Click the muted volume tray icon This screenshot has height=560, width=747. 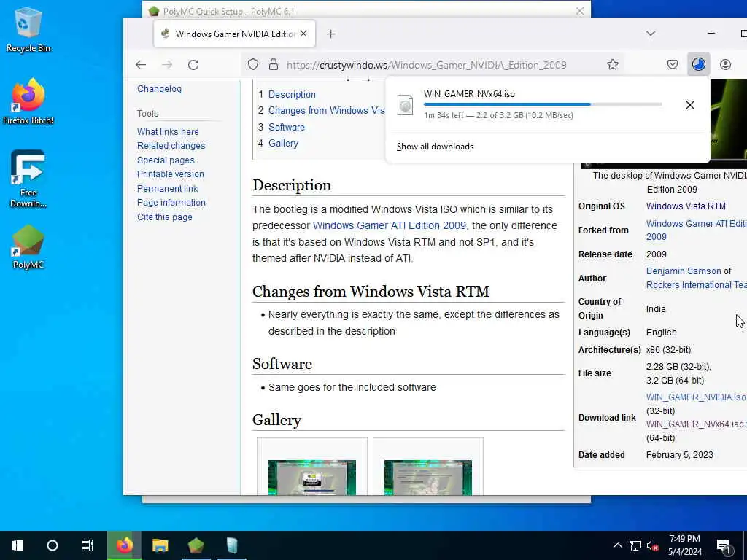pyautogui.click(x=653, y=545)
